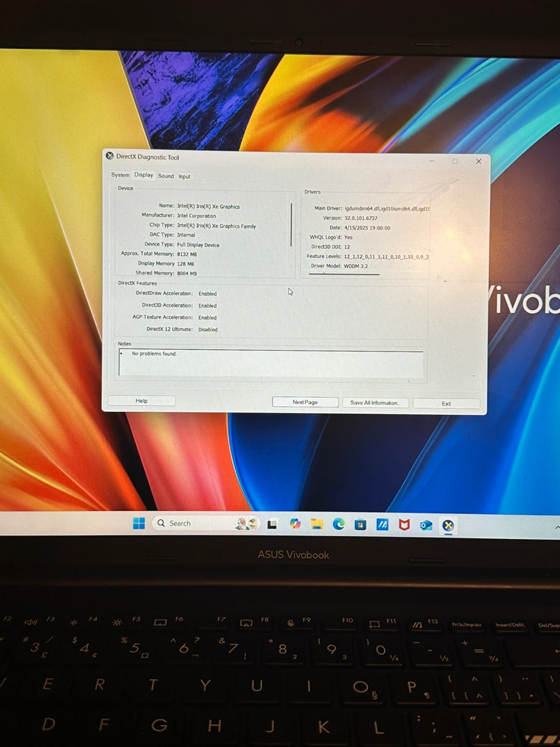Click AGP Texture Acceleration 'Enabled' value

(x=207, y=317)
